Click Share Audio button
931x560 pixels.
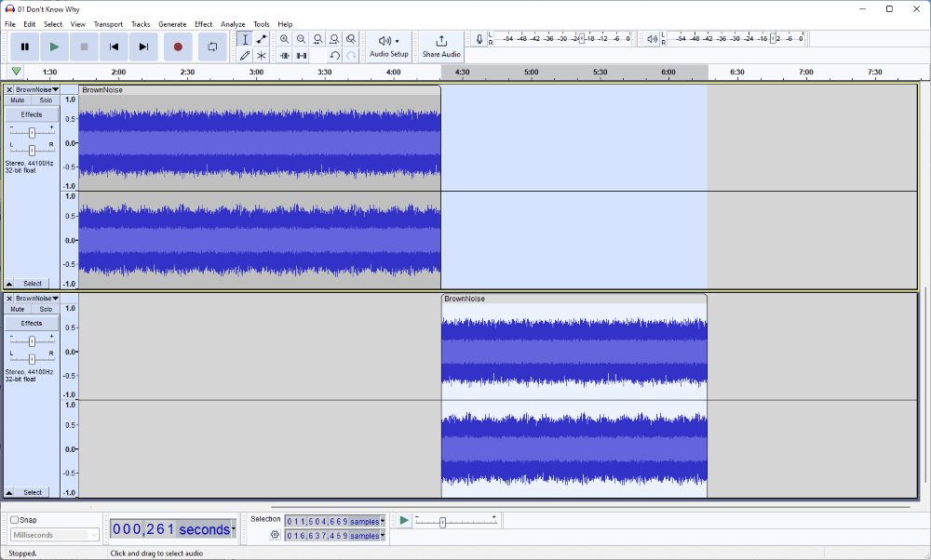click(441, 47)
